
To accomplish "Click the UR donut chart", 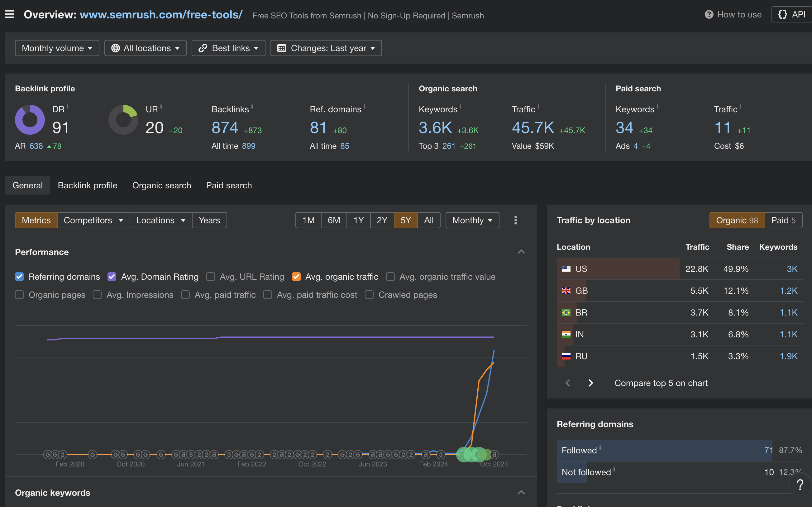I will [x=123, y=120].
